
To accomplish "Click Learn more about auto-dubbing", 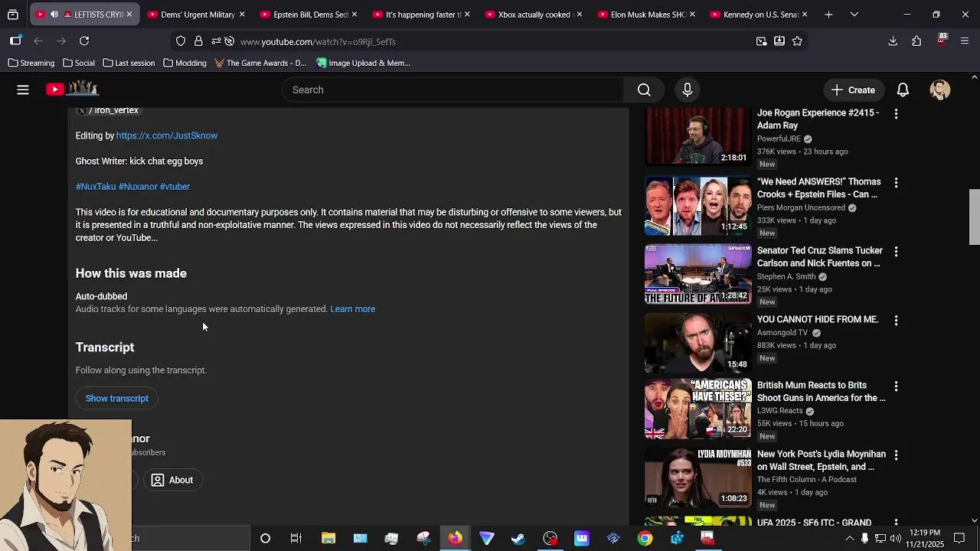I will pyautogui.click(x=353, y=309).
